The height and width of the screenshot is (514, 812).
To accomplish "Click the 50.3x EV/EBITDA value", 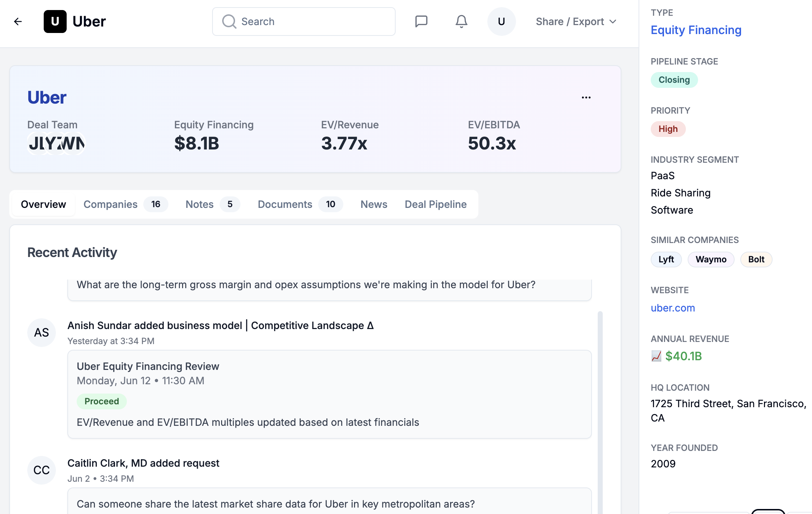I will click(x=492, y=143).
